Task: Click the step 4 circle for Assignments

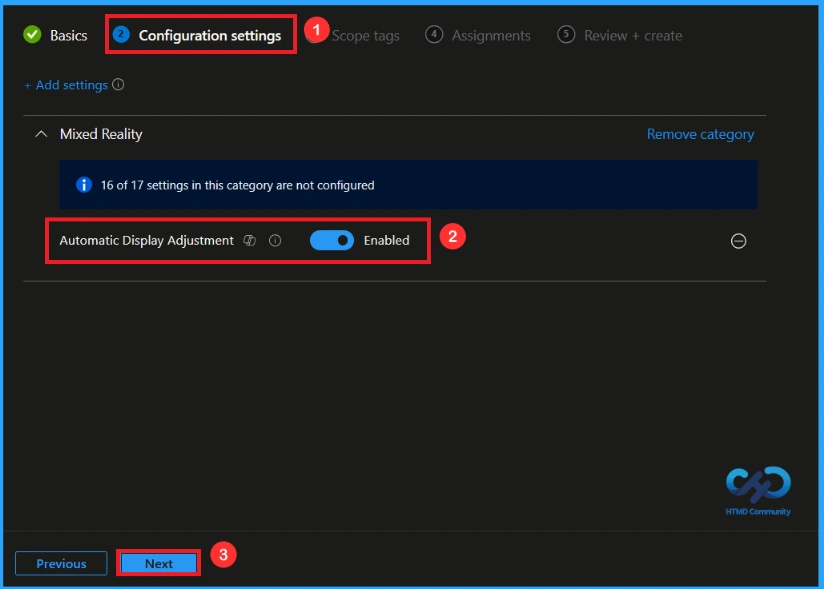Action: tap(434, 34)
